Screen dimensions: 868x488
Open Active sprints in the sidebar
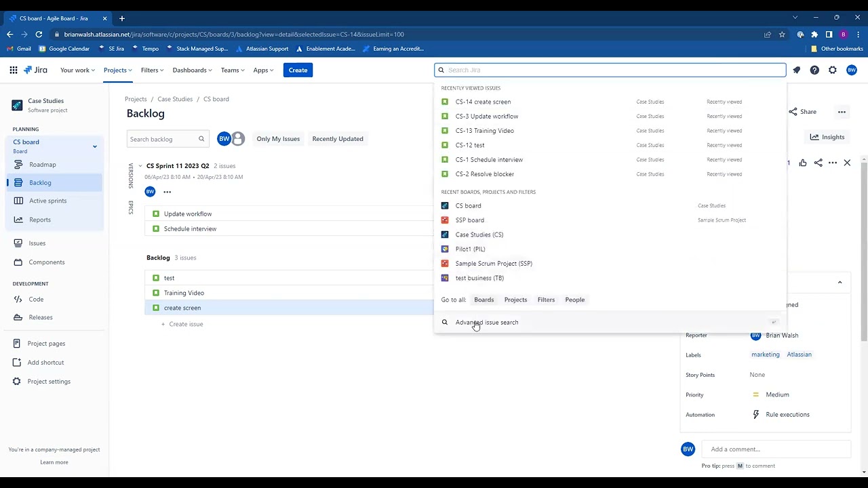54,201
